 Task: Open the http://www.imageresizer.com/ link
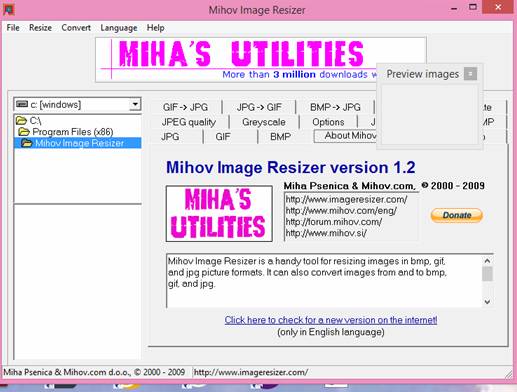point(346,200)
